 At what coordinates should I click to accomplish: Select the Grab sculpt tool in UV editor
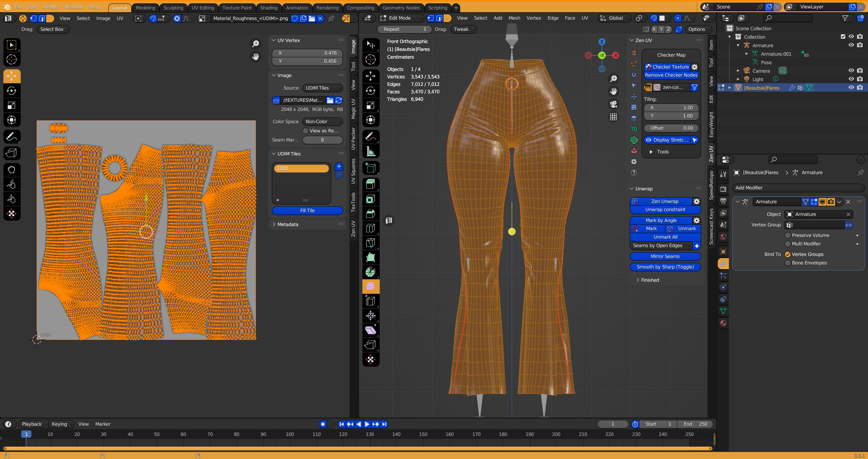pyautogui.click(x=12, y=170)
